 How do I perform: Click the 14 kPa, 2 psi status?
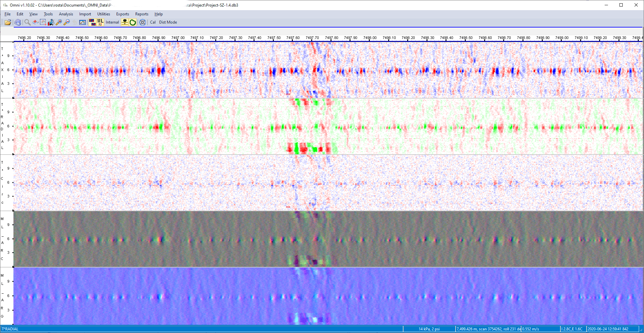point(429,329)
